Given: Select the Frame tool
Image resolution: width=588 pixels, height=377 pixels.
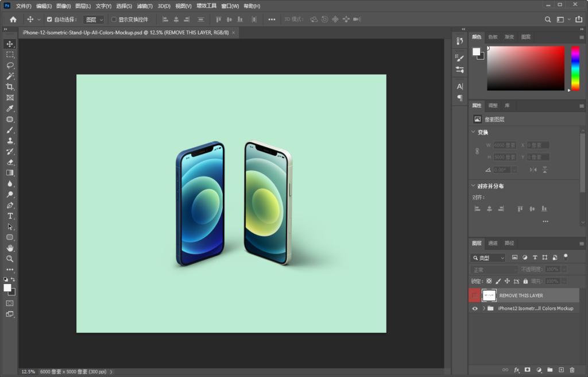Looking at the screenshot, I should [x=10, y=98].
